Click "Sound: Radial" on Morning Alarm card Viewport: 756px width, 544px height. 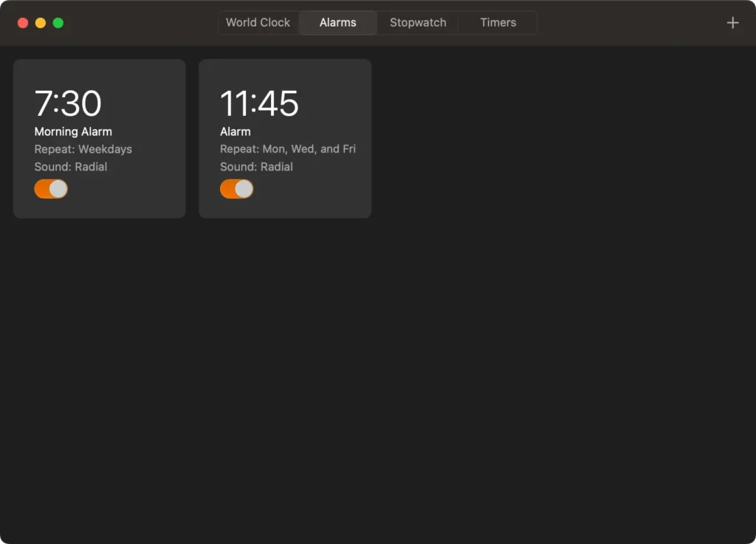point(71,167)
